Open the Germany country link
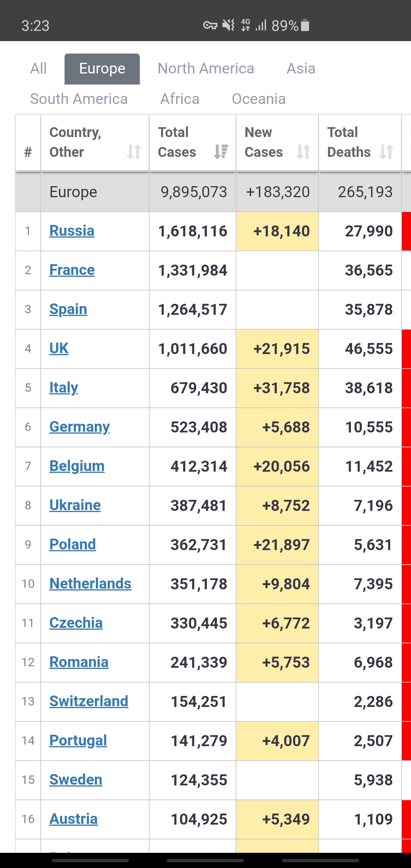The image size is (411, 868). click(80, 427)
